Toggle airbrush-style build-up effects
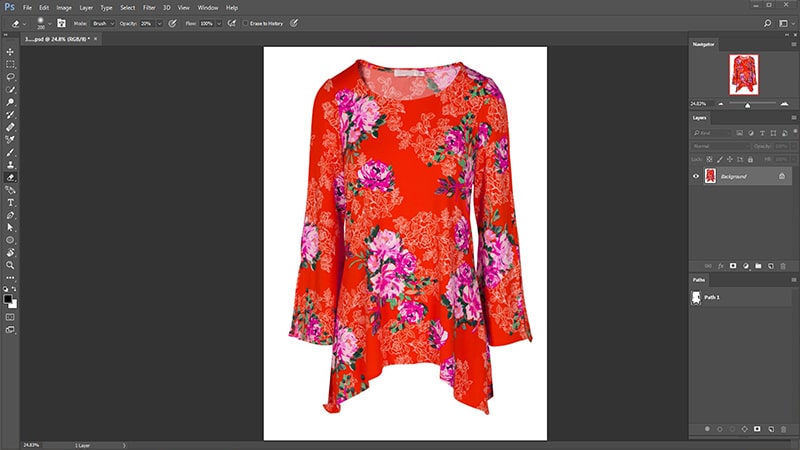Image resolution: width=800 pixels, height=450 pixels. (232, 23)
